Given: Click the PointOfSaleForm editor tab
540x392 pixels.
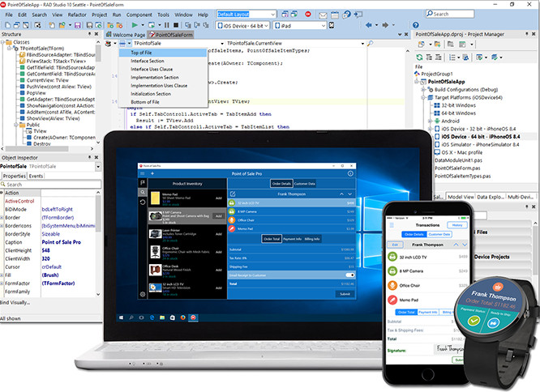Looking at the screenshot, I should pyautogui.click(x=170, y=34).
